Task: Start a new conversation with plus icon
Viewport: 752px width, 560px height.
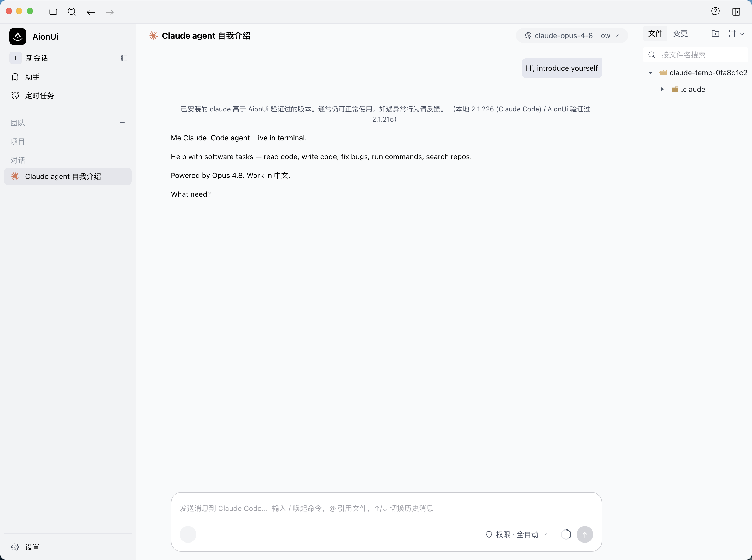Action: pyautogui.click(x=16, y=58)
